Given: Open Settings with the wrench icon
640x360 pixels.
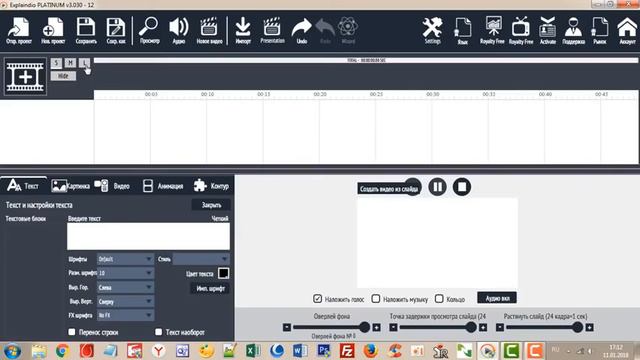Looking at the screenshot, I should pyautogui.click(x=432, y=30).
